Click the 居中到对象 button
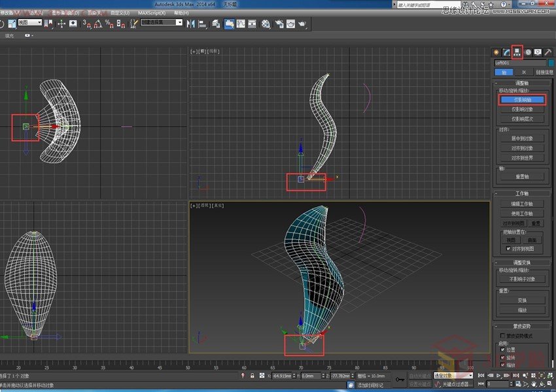 pos(523,139)
